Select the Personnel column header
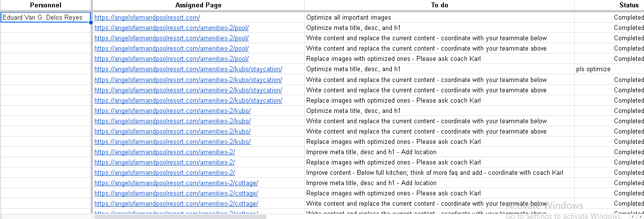Image resolution: width=644 pixels, height=219 pixels. 46,5
